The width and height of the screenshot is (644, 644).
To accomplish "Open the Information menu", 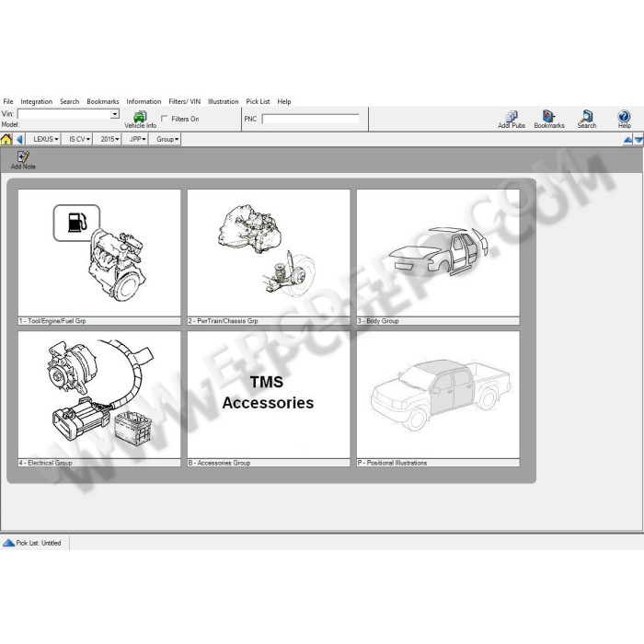I will pyautogui.click(x=144, y=101).
